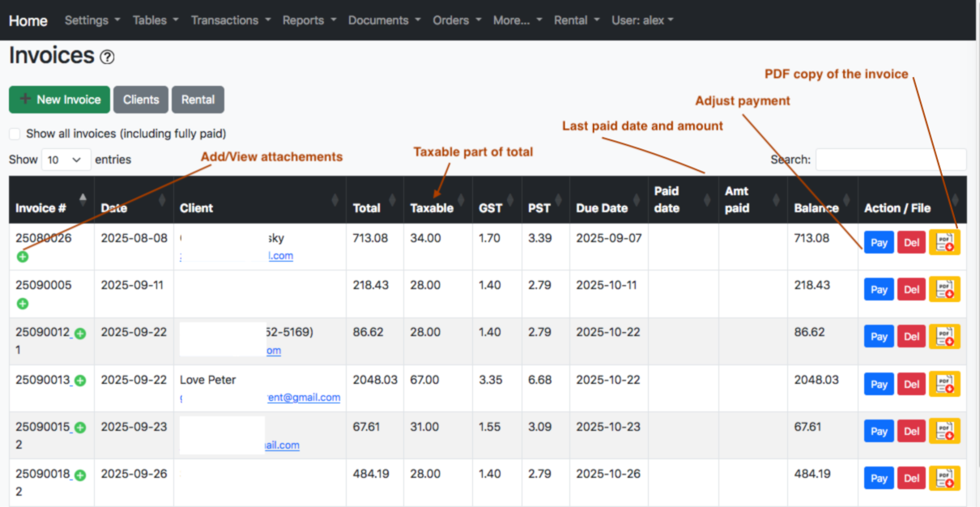Open PDF icon for invoice 25090013
Image resolution: width=980 pixels, height=507 pixels.
(944, 384)
